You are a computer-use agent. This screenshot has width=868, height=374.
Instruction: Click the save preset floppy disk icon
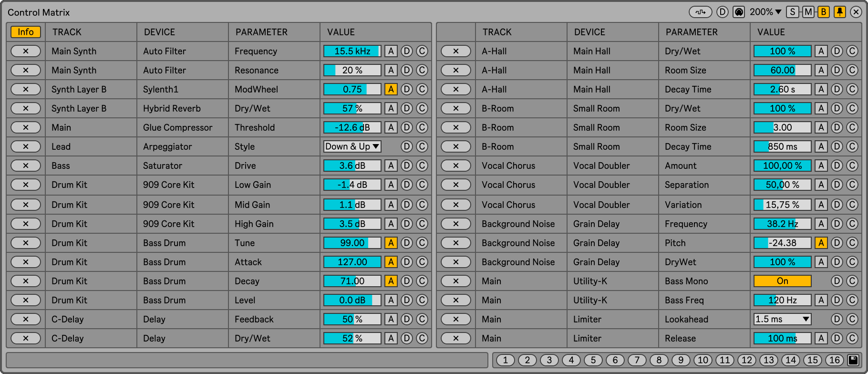pyautogui.click(x=853, y=360)
